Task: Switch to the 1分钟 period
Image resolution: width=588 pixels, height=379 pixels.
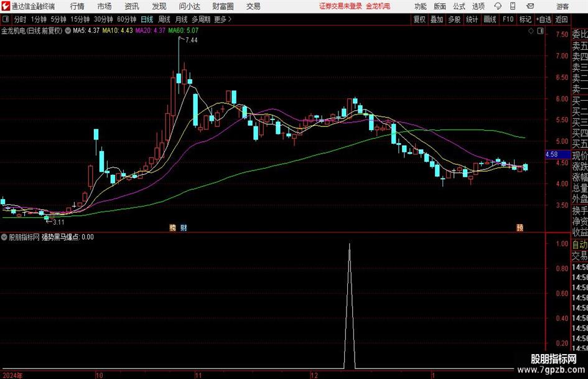Action: click(x=38, y=19)
